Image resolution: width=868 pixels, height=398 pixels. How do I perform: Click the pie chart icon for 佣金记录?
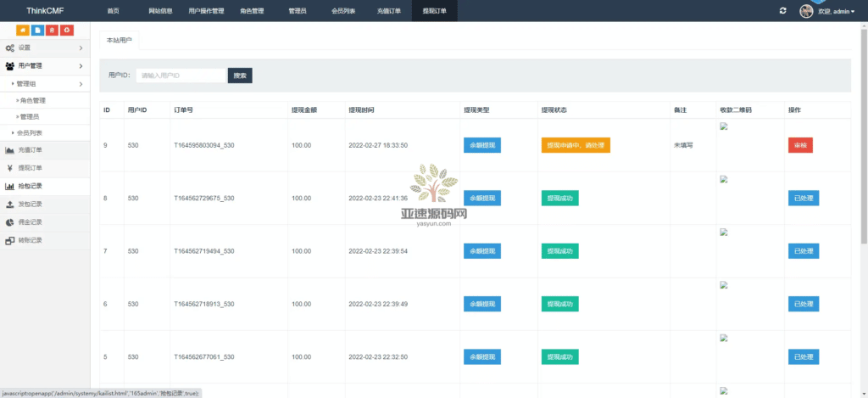pos(9,222)
